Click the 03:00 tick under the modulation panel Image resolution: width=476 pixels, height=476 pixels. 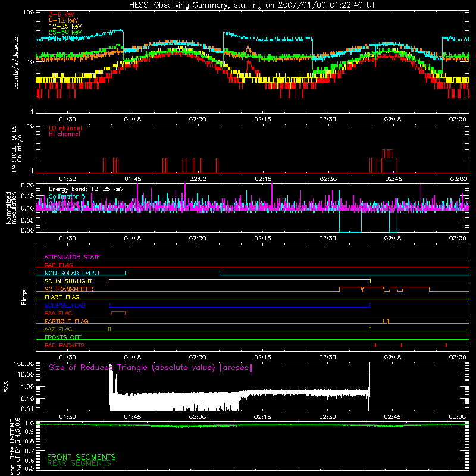click(458, 239)
